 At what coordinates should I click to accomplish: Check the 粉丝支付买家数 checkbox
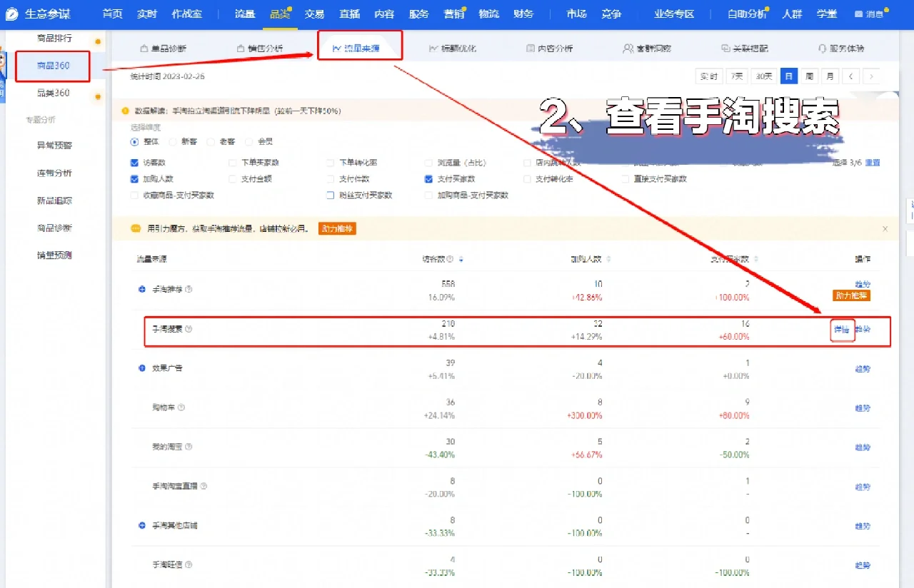click(331, 196)
